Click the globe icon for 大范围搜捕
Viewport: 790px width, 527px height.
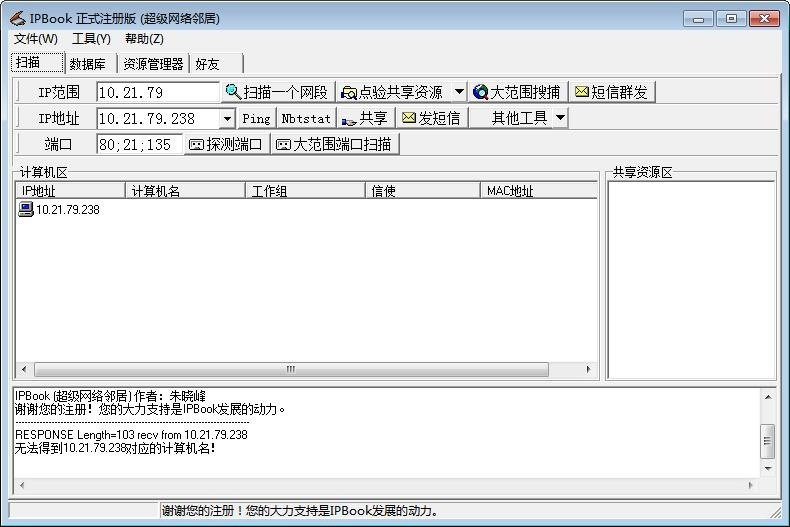pos(480,92)
